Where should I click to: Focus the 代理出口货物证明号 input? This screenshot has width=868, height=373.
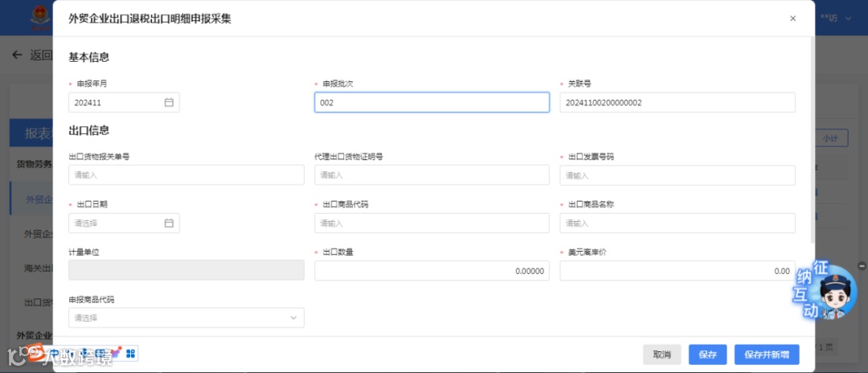[432, 175]
